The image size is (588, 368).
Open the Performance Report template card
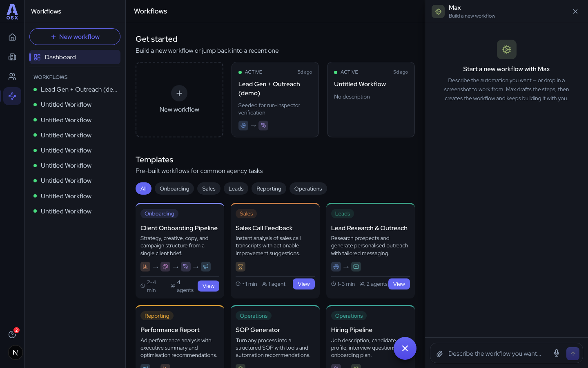[180, 337]
